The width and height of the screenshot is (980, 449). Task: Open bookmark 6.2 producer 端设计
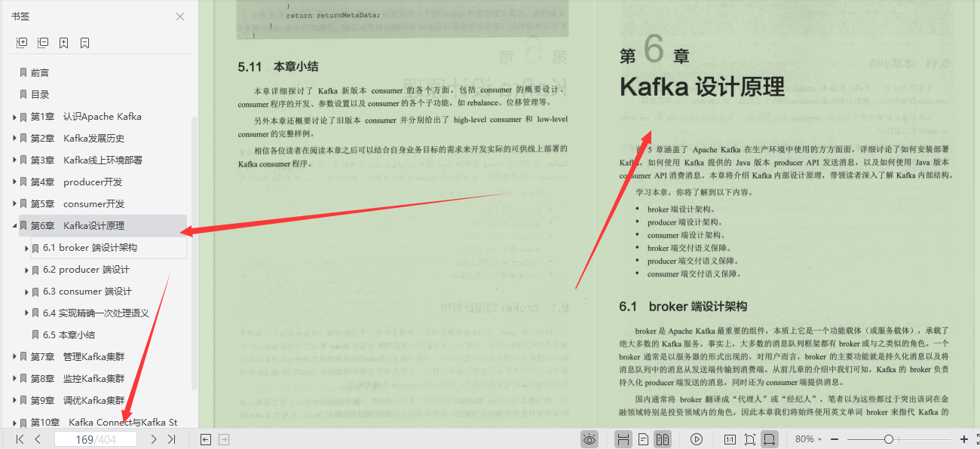coord(86,270)
